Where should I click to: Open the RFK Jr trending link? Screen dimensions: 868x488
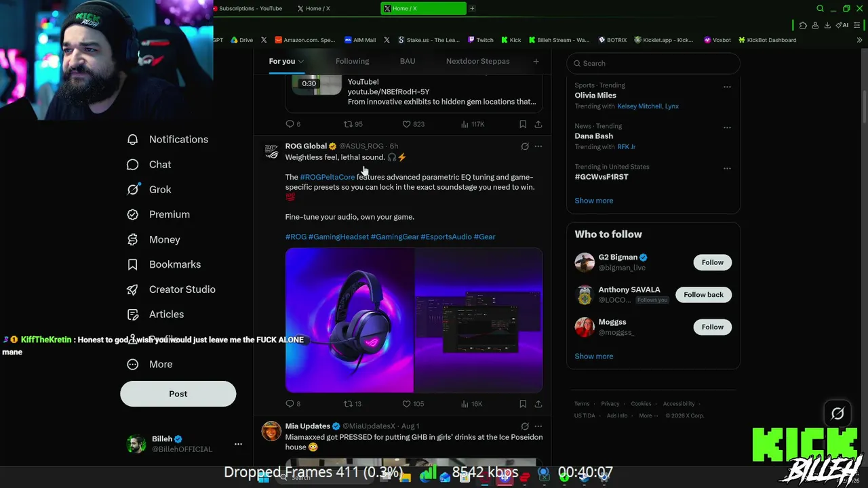click(627, 147)
